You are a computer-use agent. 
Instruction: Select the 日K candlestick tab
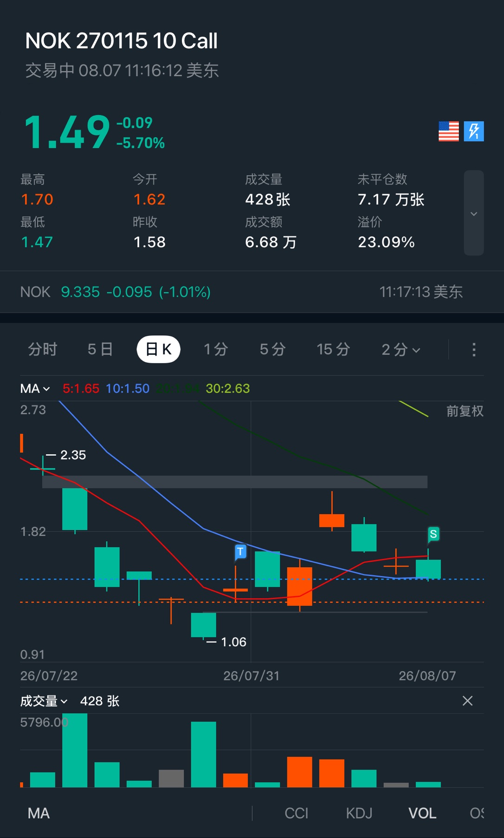(158, 349)
